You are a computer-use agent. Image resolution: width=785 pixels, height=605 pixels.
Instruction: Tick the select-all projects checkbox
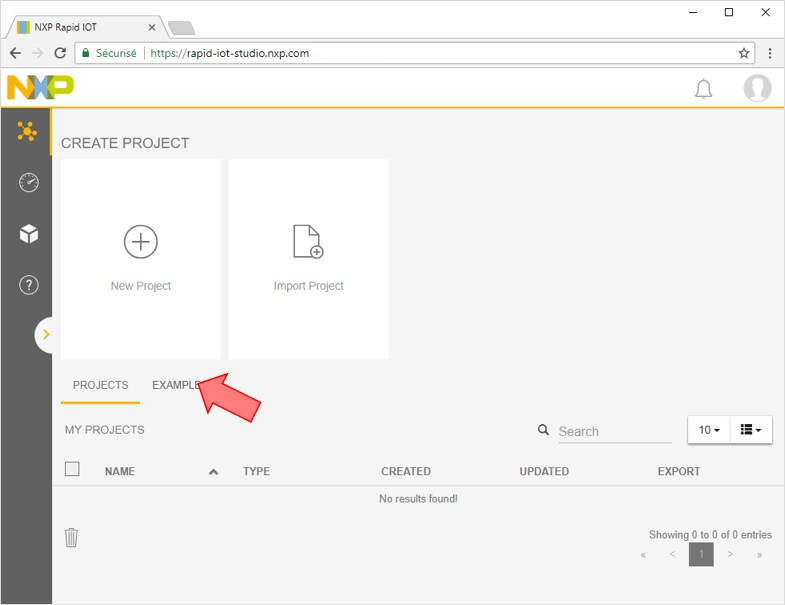pos(72,469)
